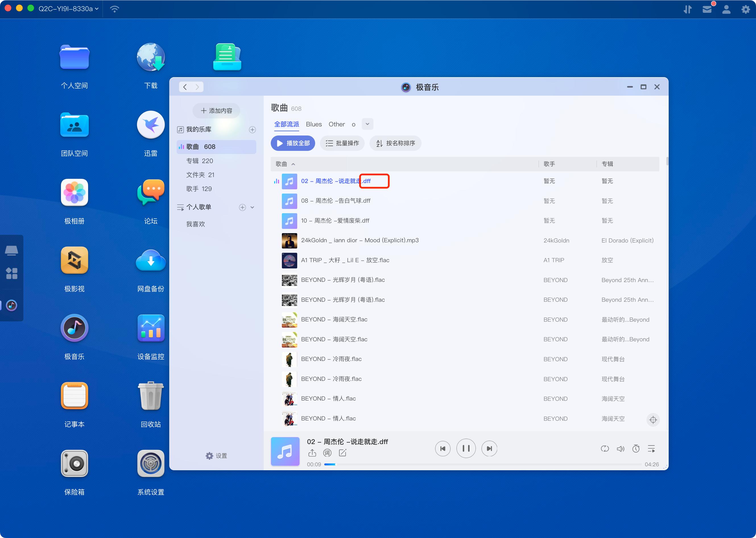Open 批量操作 batch operations
The image size is (756, 538).
[342, 143]
